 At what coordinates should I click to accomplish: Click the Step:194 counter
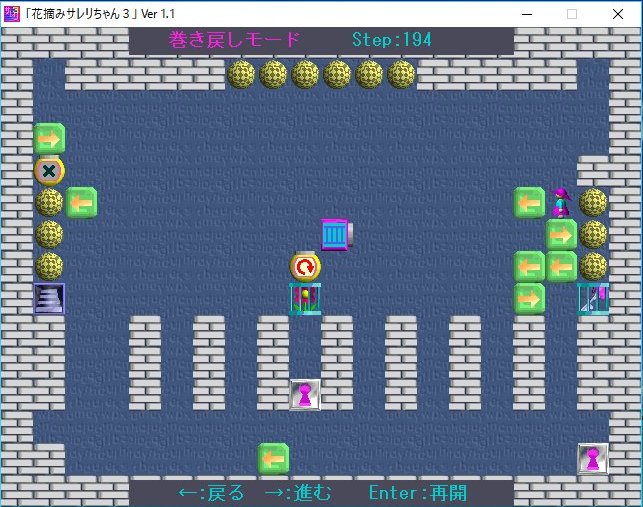click(x=391, y=40)
